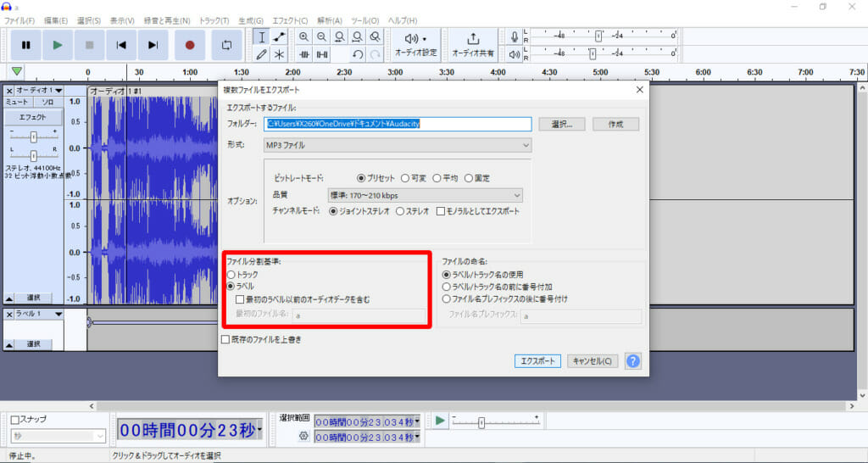Click Trim audio outside selection icon
This screenshot has width=868, height=463.
304,54
